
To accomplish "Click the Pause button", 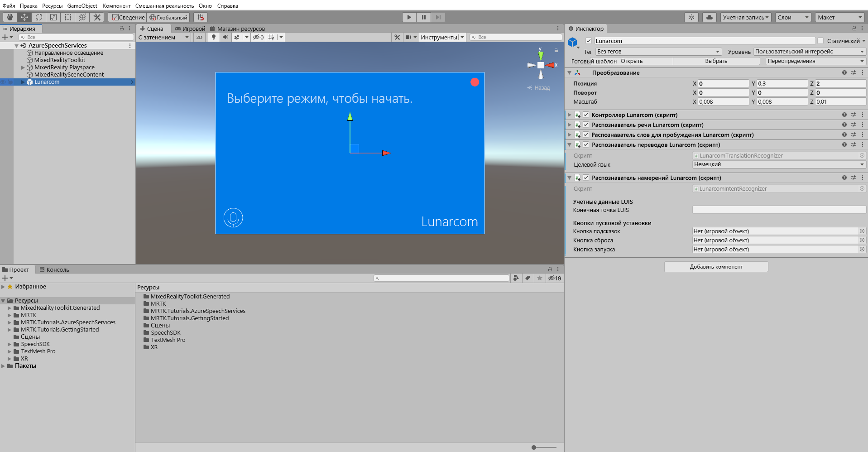I will point(424,17).
